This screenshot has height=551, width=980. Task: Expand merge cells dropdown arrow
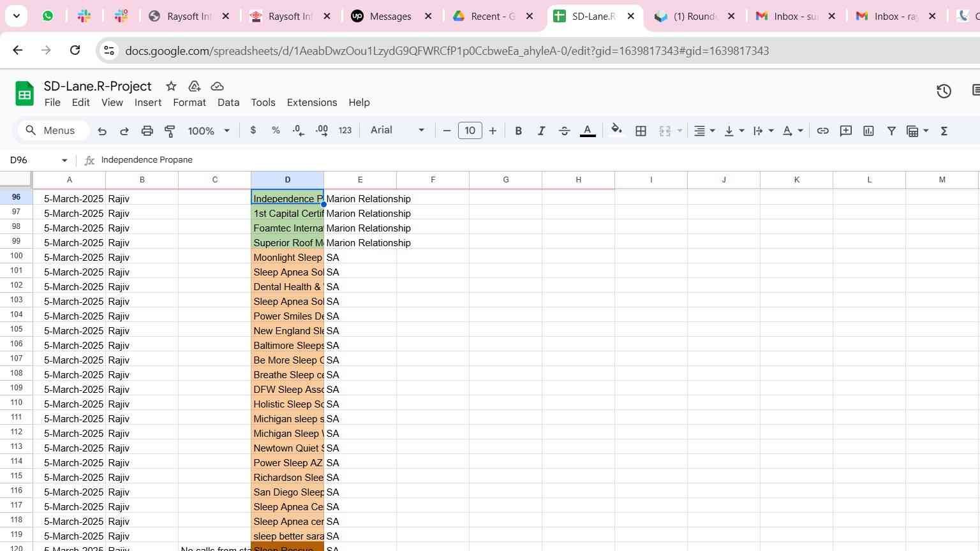[x=679, y=131]
